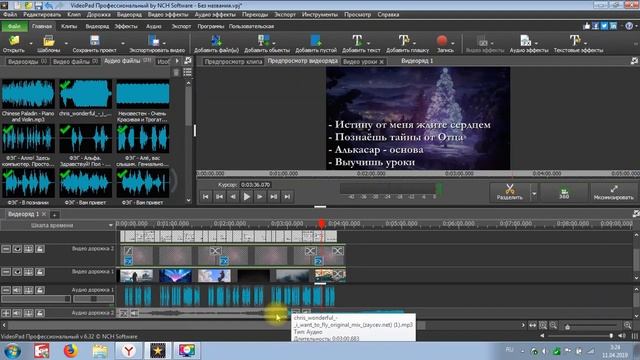Play the sequence preview

[247, 197]
